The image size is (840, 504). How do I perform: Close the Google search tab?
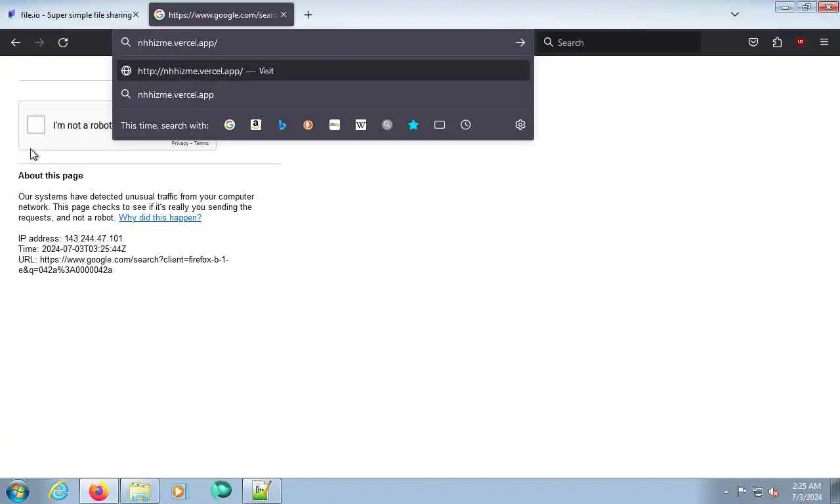[x=283, y=14]
